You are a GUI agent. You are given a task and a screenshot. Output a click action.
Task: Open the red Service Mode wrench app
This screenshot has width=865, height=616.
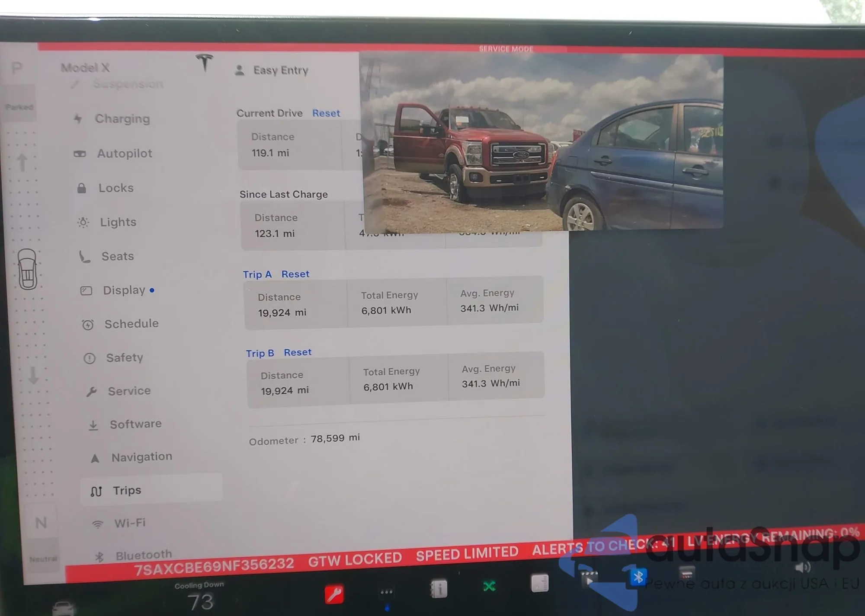click(x=334, y=594)
